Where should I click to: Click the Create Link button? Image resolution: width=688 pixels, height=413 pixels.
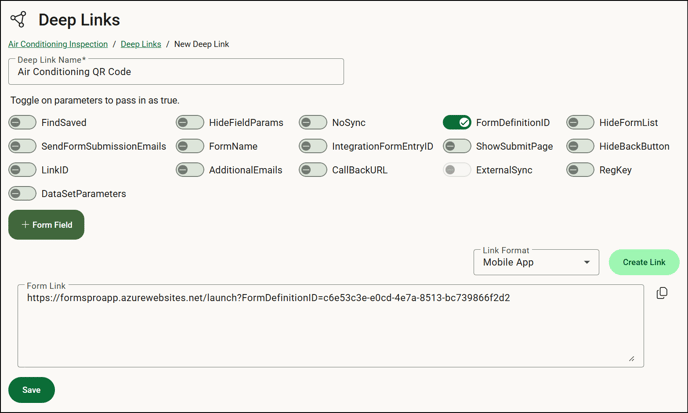tap(644, 262)
